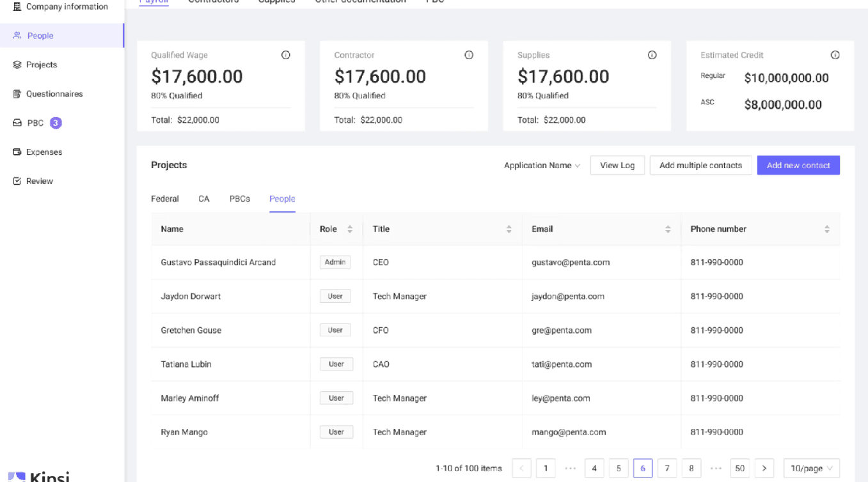Click email ley@penta.com
This screenshot has height=482, width=868.
point(561,398)
